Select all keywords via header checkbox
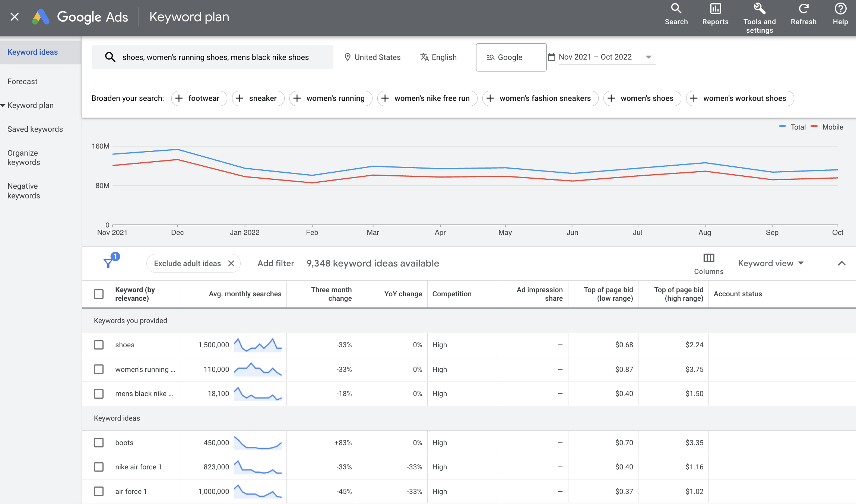The image size is (856, 504). point(99,294)
